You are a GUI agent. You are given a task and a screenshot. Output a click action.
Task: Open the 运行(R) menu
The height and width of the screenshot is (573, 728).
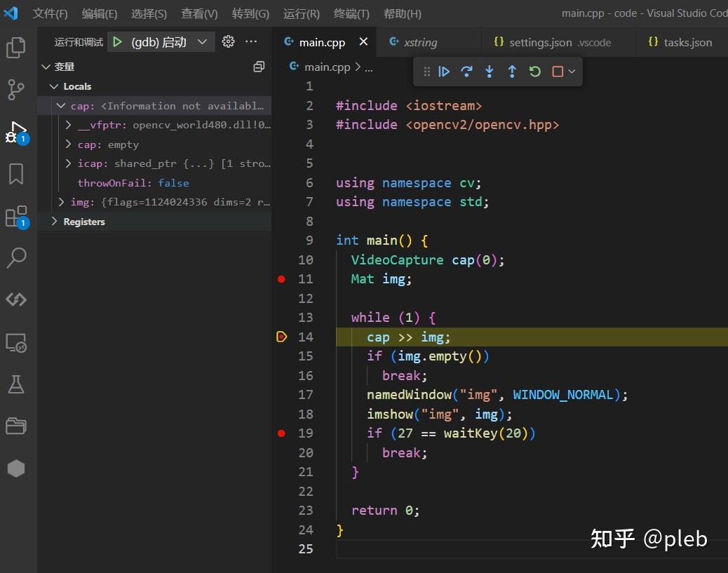[x=302, y=13]
